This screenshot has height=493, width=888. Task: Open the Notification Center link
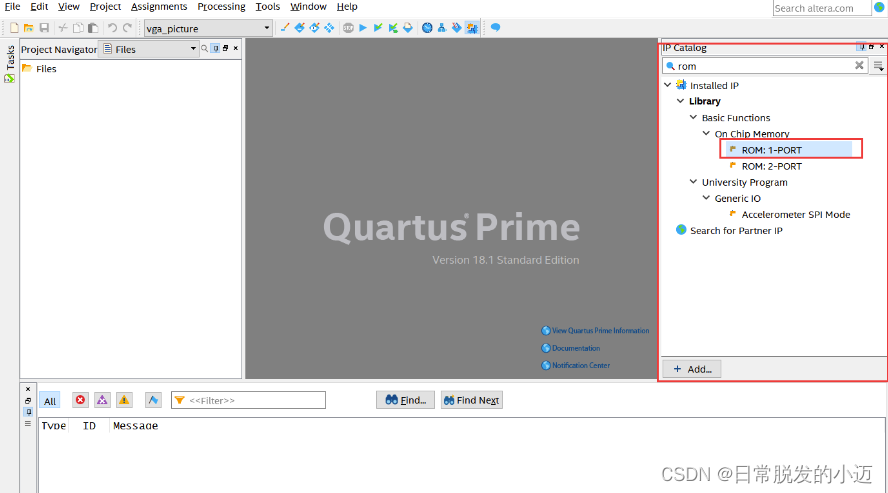tap(576, 365)
